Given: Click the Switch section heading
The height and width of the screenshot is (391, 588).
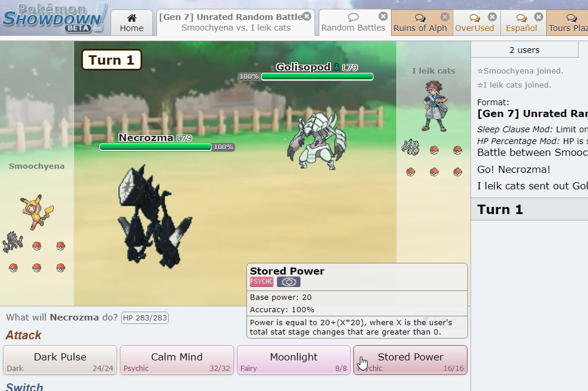Looking at the screenshot, I should (x=24, y=386).
